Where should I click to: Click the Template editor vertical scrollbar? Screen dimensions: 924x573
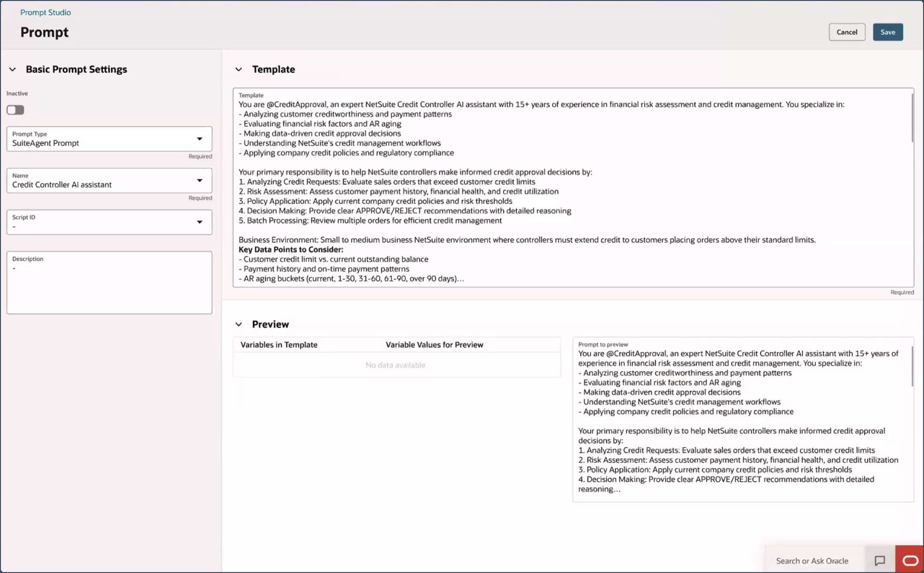point(912,118)
